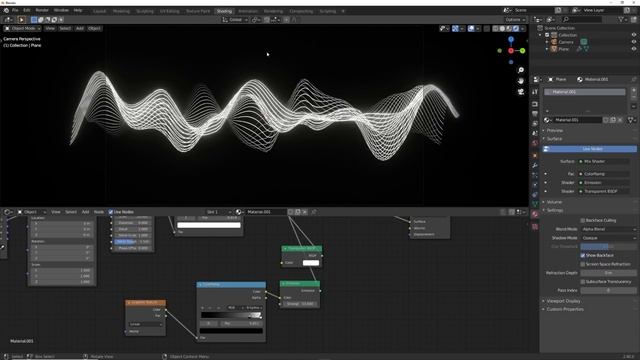Expand the Preview panel
Viewport: 640px width, 360px height.
pyautogui.click(x=555, y=131)
